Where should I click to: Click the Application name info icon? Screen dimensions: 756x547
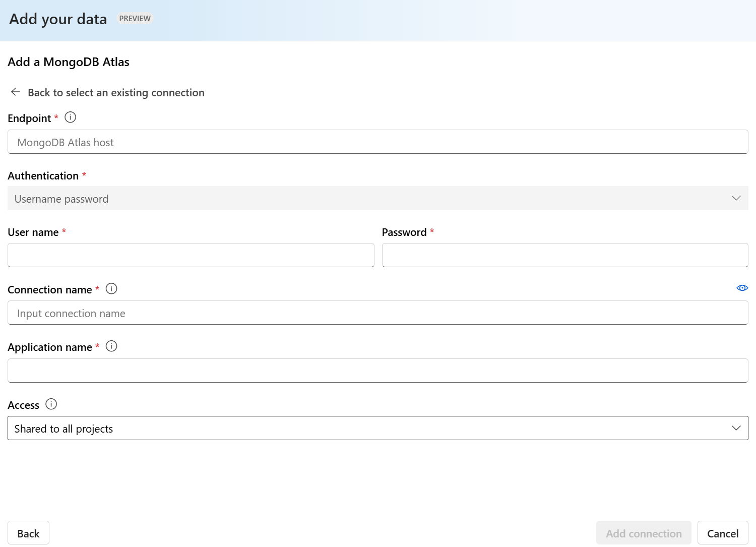(x=111, y=346)
